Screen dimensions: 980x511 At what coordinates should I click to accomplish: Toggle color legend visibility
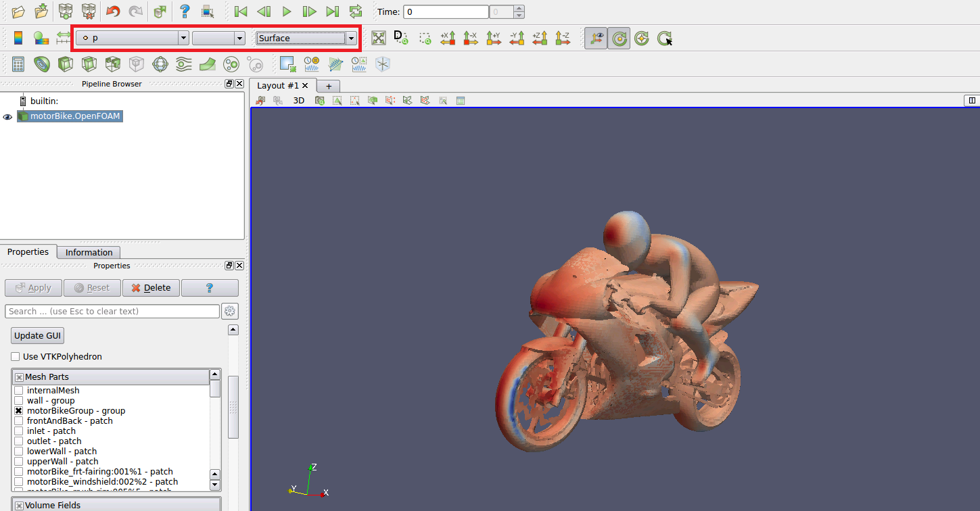[18, 39]
